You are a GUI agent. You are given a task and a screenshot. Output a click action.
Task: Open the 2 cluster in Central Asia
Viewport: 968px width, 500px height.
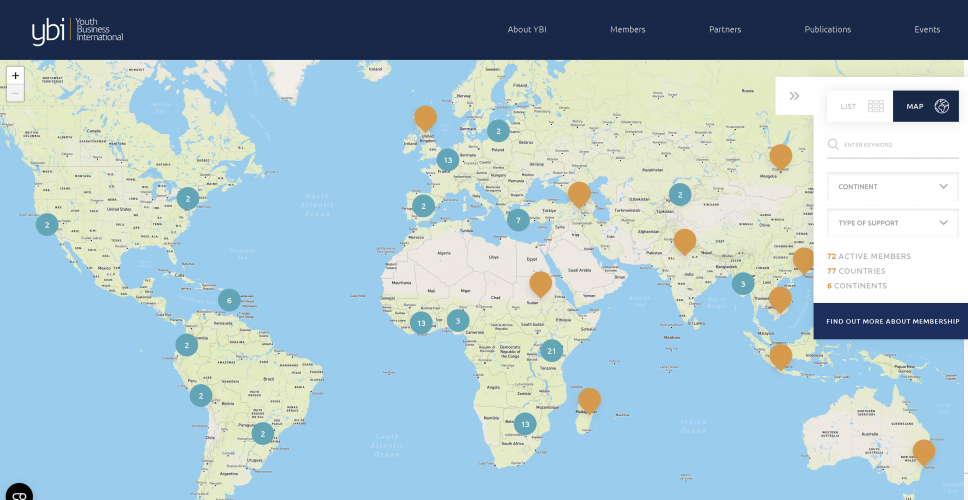(x=680, y=194)
